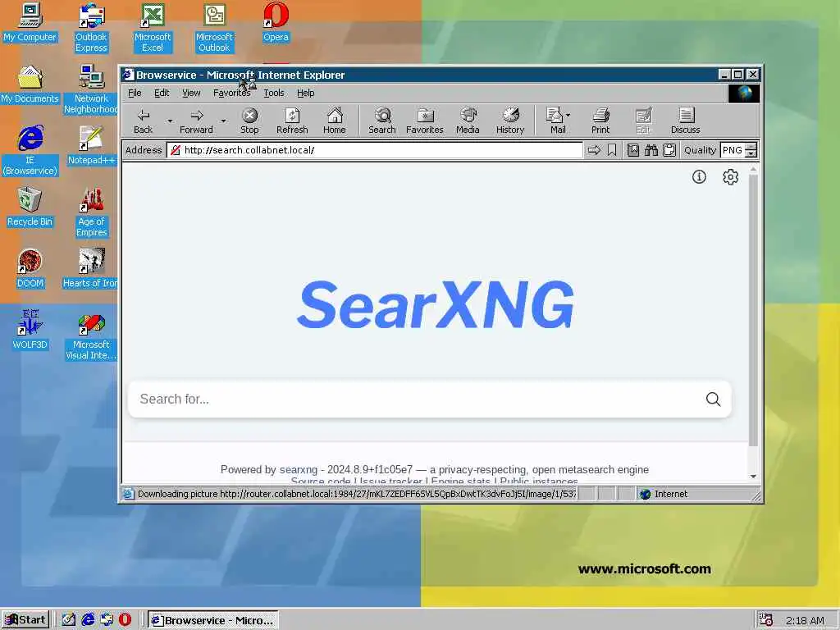Open the Favorites toolbar button
The width and height of the screenshot is (840, 630).
[x=425, y=121]
